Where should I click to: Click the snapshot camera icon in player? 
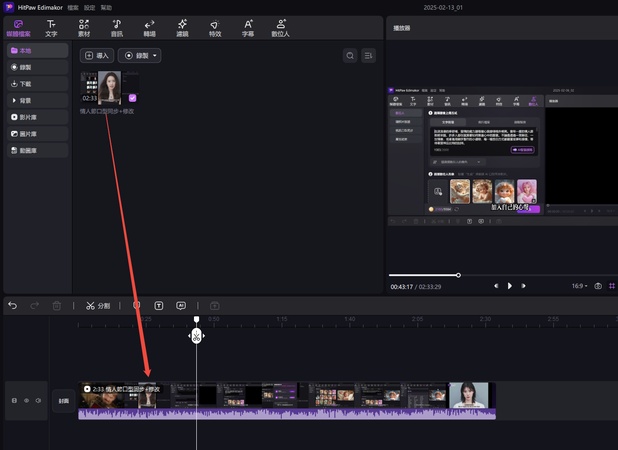point(598,285)
